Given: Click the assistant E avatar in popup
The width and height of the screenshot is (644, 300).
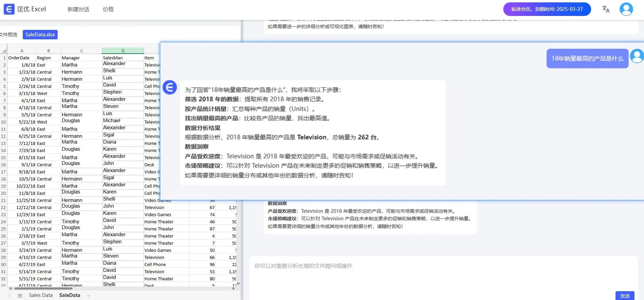Looking at the screenshot, I should 170,87.
